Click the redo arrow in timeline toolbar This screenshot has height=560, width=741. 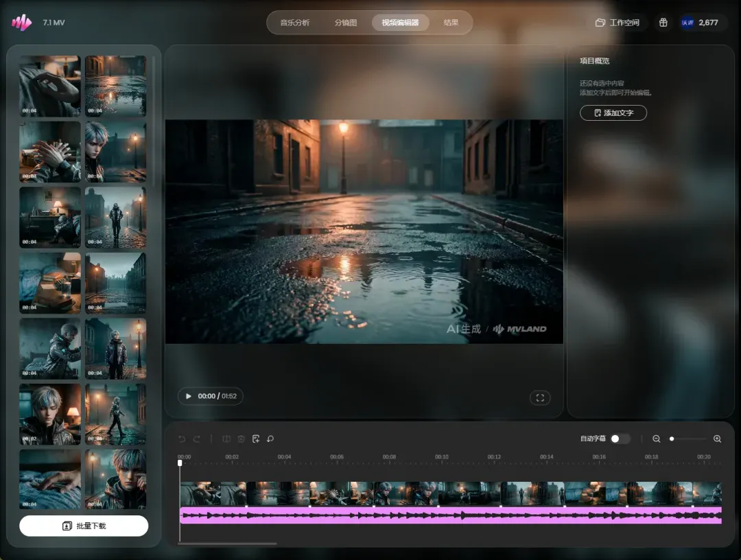pos(197,439)
